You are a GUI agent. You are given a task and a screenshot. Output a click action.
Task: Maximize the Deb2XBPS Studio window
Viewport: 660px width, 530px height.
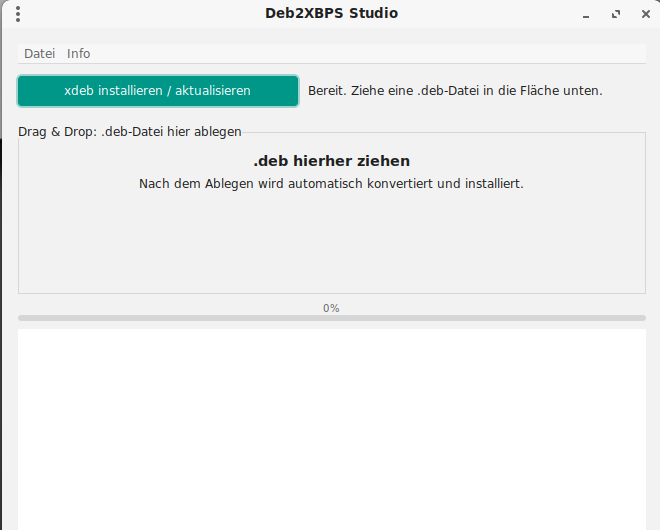pyautogui.click(x=615, y=15)
